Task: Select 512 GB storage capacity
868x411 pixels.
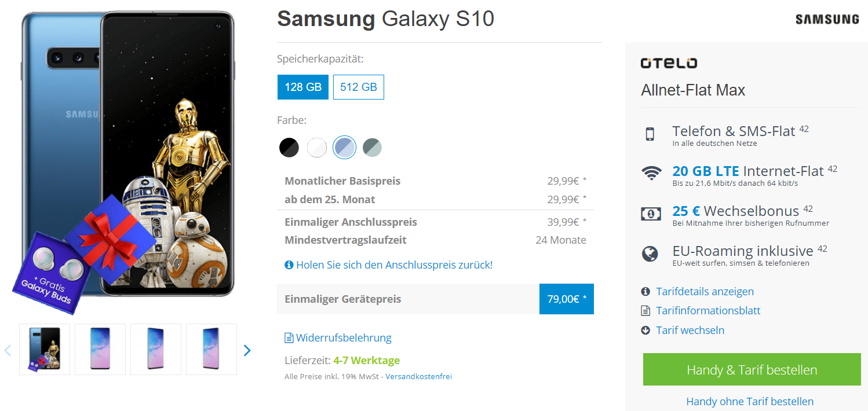Action: click(x=359, y=87)
